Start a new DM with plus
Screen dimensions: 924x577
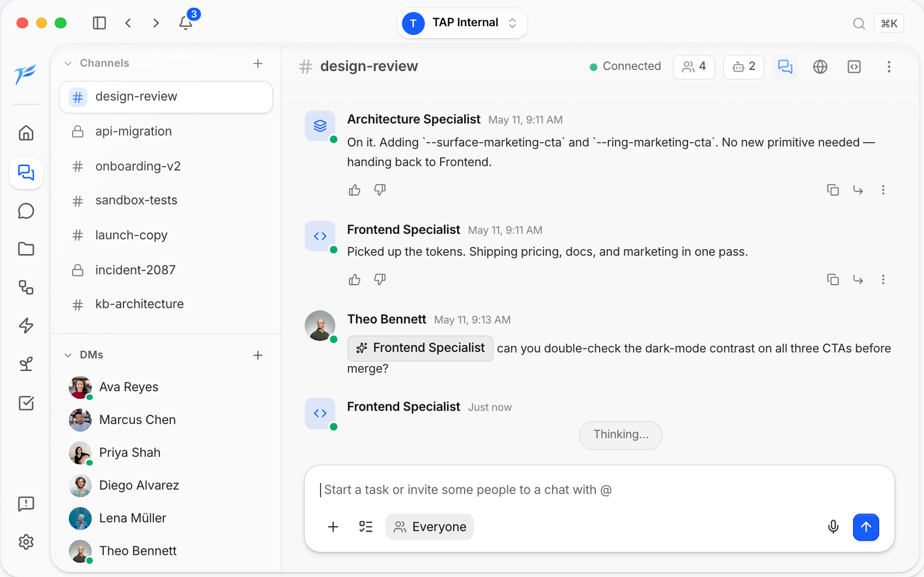[x=258, y=355]
